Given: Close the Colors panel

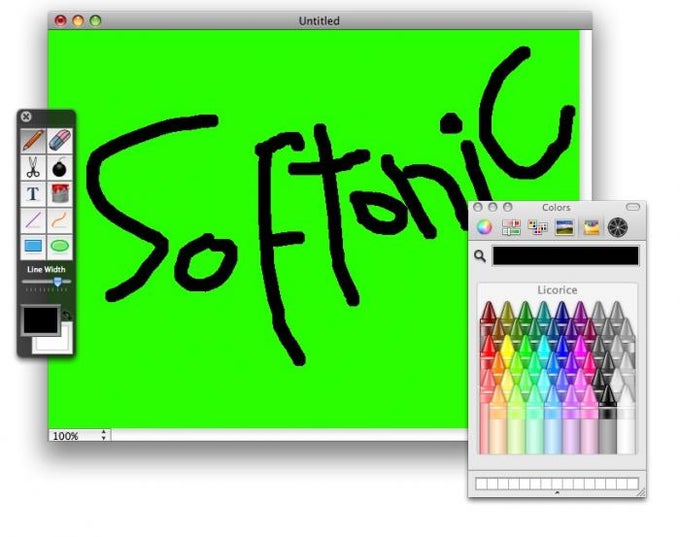Looking at the screenshot, I should (x=477, y=207).
